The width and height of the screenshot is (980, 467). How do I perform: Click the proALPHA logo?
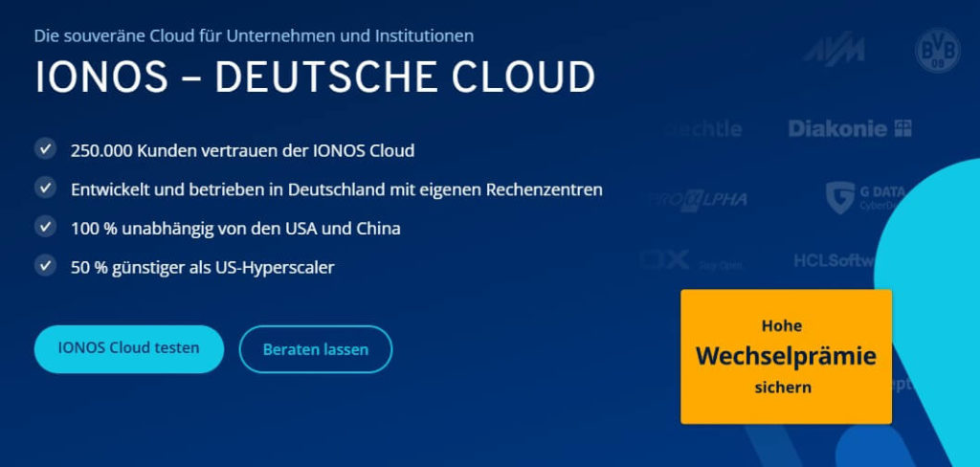(694, 200)
